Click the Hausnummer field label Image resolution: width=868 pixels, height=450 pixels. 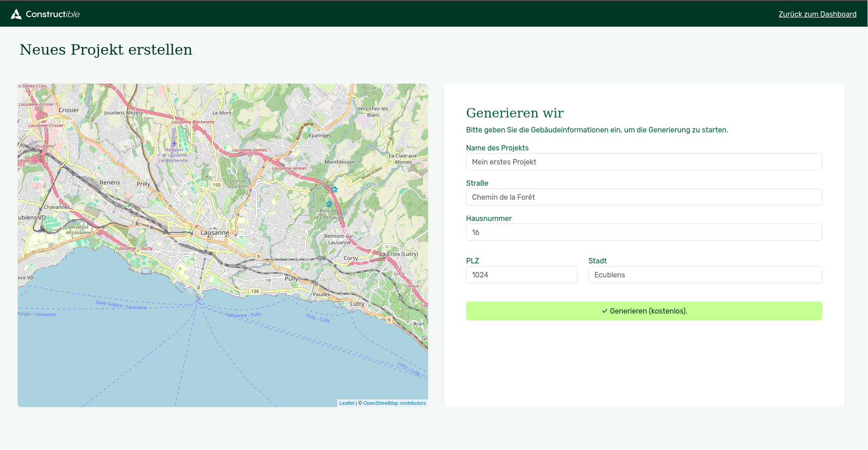coord(489,218)
